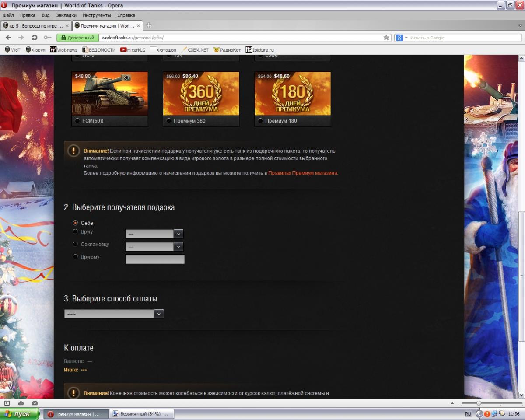
Task: Click the 360 days premium thumbnail
Action: coord(201,94)
